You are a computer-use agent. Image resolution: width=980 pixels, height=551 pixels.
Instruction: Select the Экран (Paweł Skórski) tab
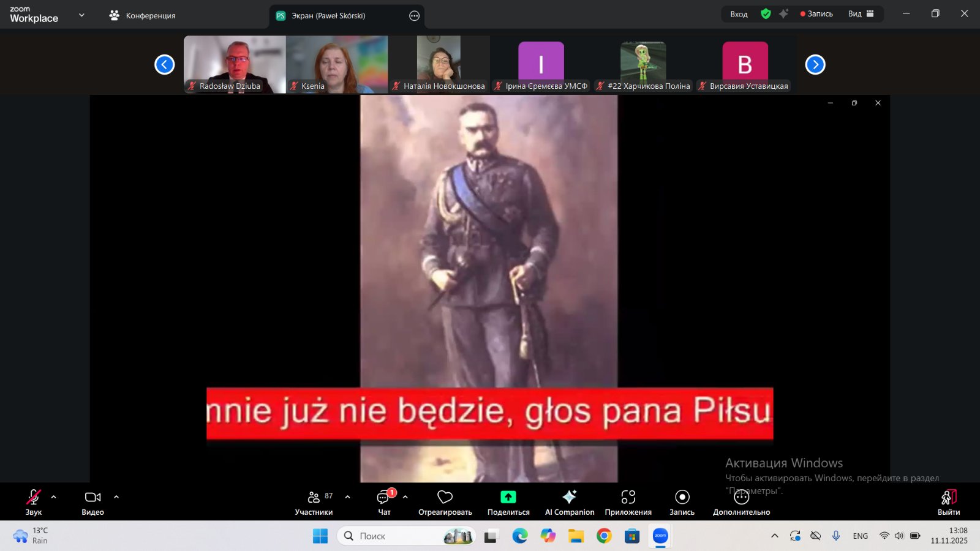[328, 16]
